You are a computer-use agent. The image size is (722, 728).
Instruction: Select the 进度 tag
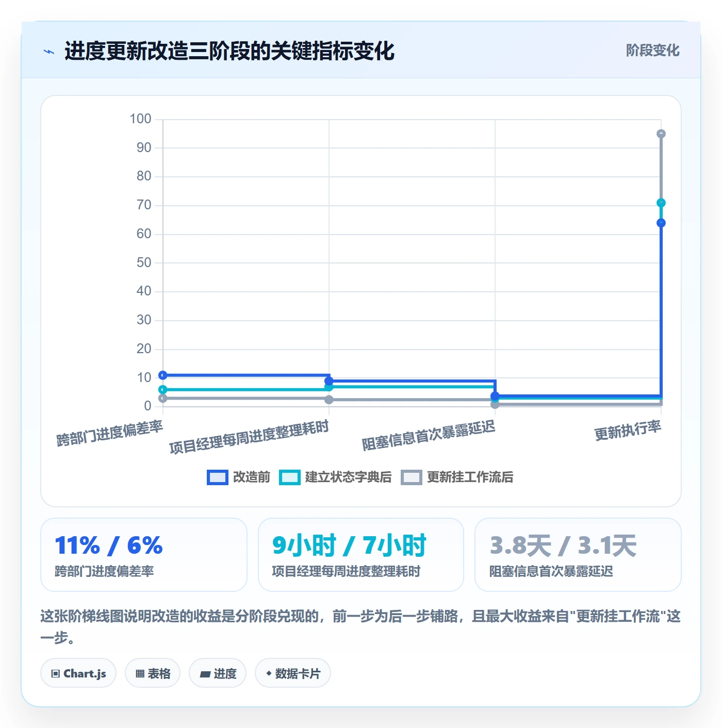[x=218, y=673]
